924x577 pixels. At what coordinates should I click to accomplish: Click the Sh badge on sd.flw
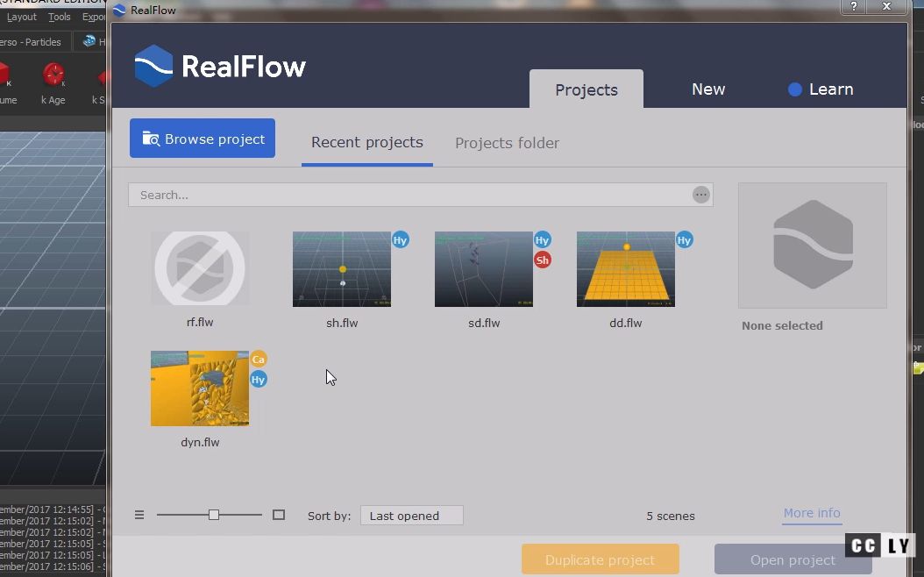[x=542, y=260]
